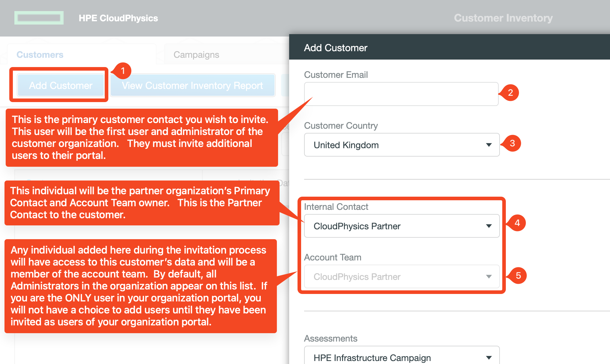Click numbered marker 4 callout badge
610x364 pixels.
[517, 223]
